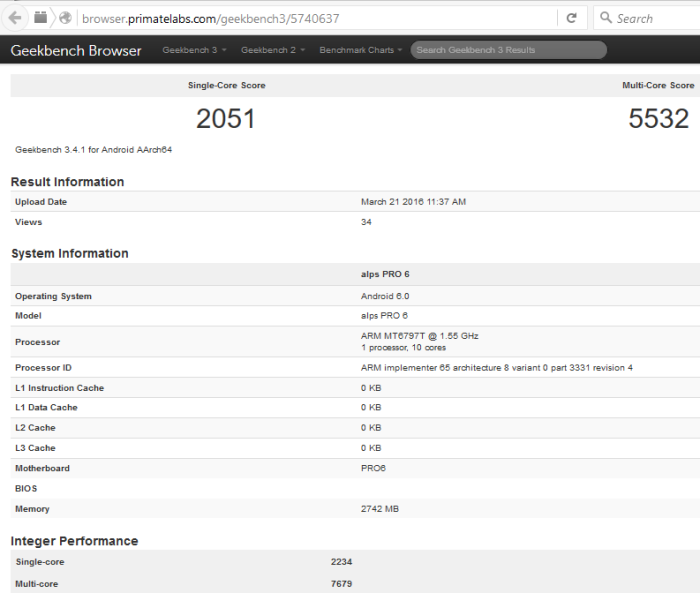Viewport: 700px width, 593px height.
Task: Select the integer single-core score 2234
Action: [342, 562]
